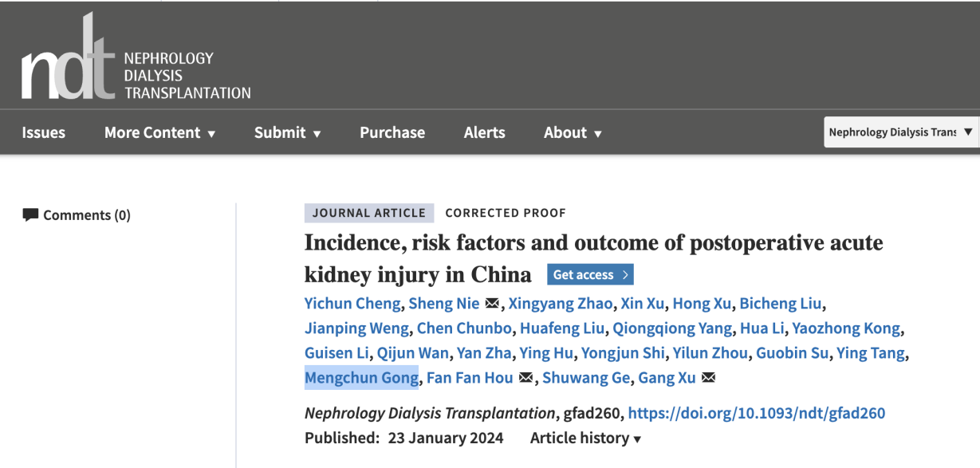Click the Get access button
The height and width of the screenshot is (468, 980).
(590, 274)
